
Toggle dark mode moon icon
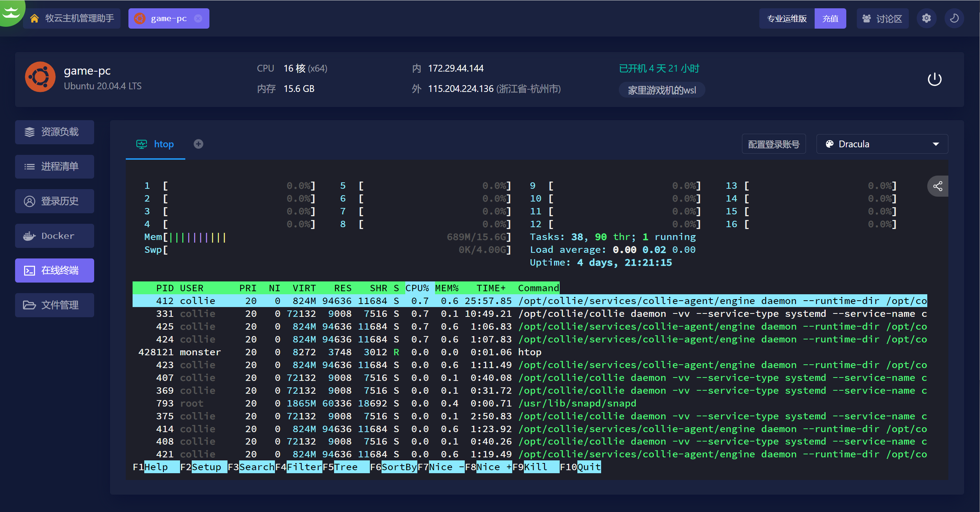pos(954,18)
